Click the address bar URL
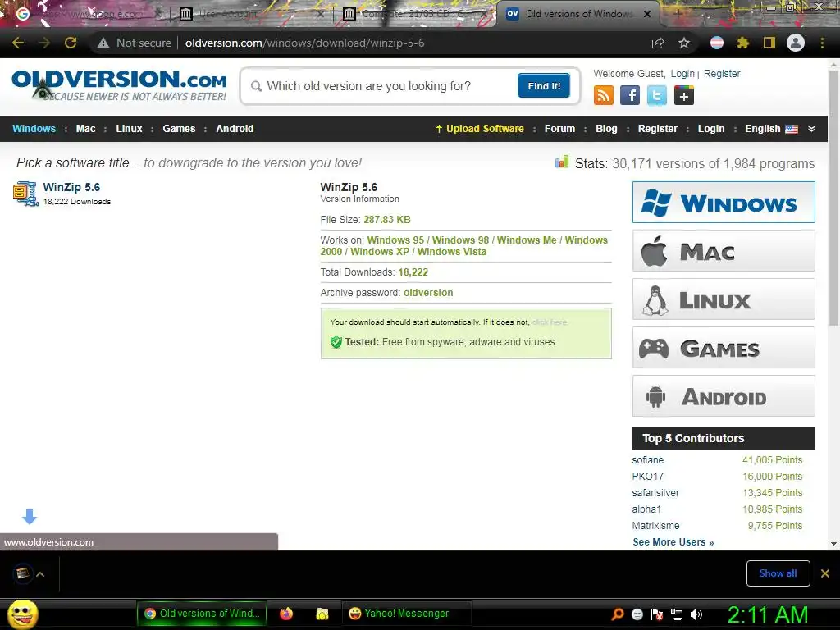The image size is (840, 630). [305, 43]
